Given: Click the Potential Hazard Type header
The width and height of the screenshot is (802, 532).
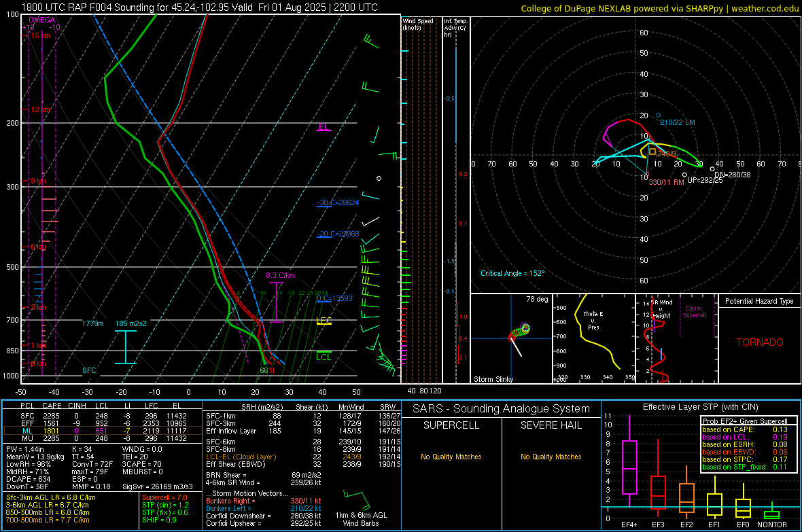Looking at the screenshot, I should [760, 301].
